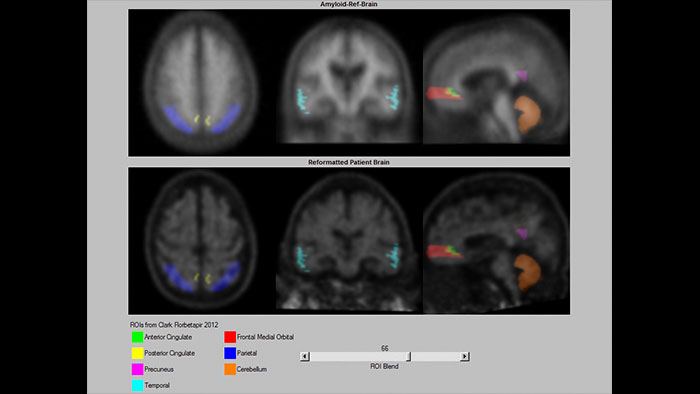Click the red Frontal Medial Orbital swatch
The height and width of the screenshot is (394, 700).
pyautogui.click(x=230, y=337)
